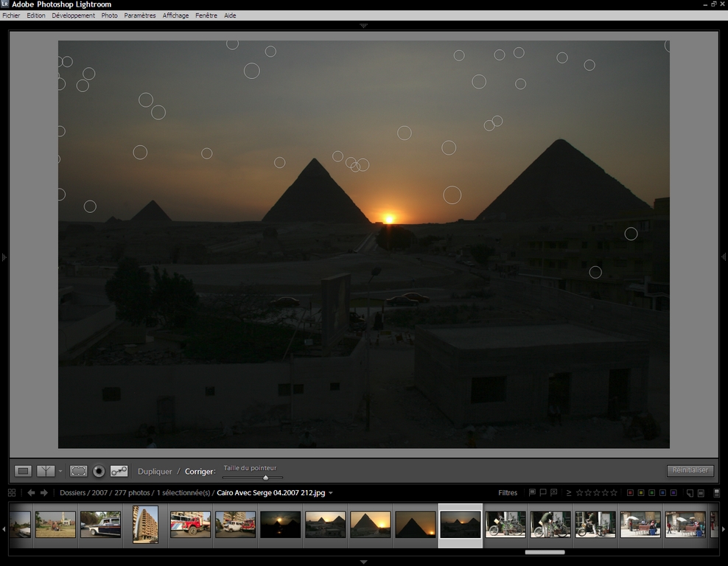Set the filter to one star
This screenshot has height=566, width=728.
pyautogui.click(x=579, y=492)
